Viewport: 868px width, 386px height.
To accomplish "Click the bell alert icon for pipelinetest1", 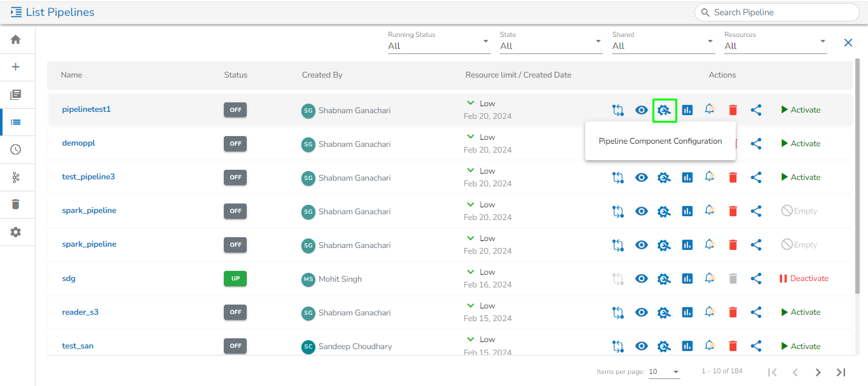I will 710,109.
